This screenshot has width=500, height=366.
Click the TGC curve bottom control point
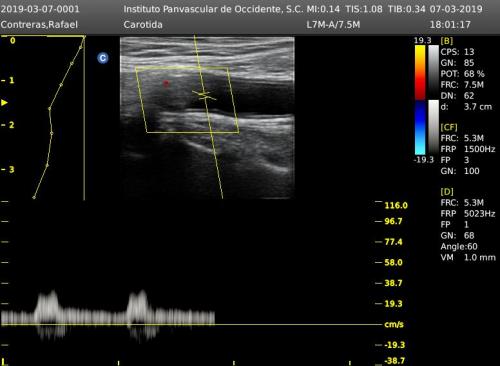pyautogui.click(x=34, y=197)
